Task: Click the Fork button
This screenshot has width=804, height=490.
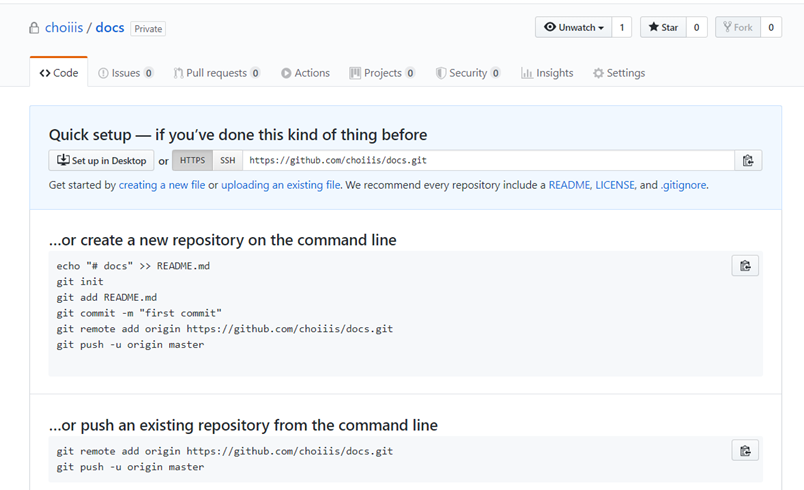Action: 738,27
